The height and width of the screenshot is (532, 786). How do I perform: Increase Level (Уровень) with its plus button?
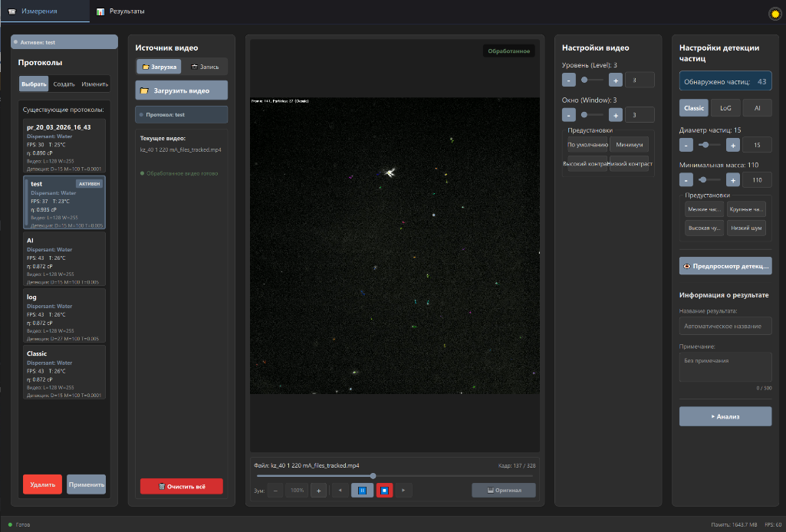(616, 80)
